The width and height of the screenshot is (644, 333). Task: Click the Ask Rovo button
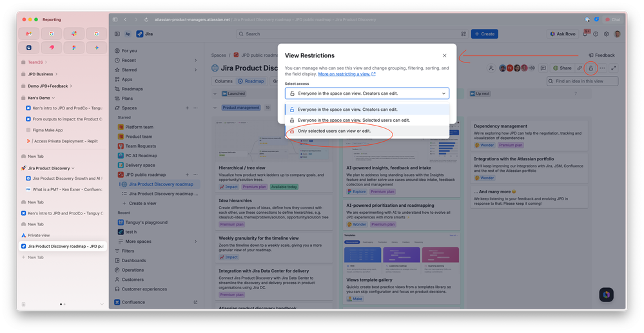(563, 34)
